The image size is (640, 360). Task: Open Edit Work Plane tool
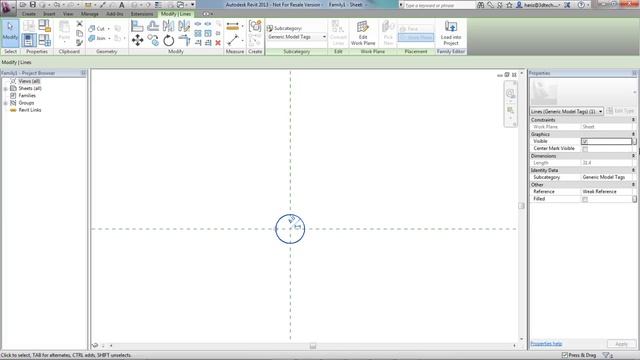[363, 33]
